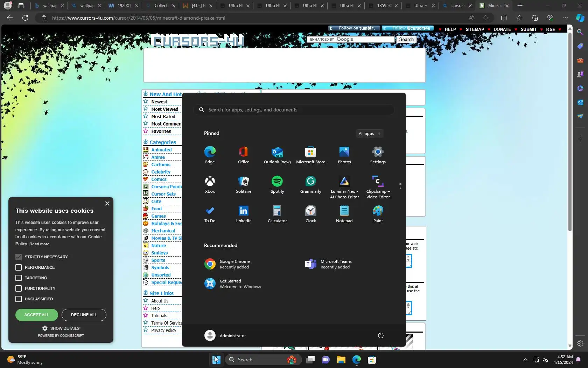
Task: Open the weather widget on taskbar
Action: (x=25, y=360)
